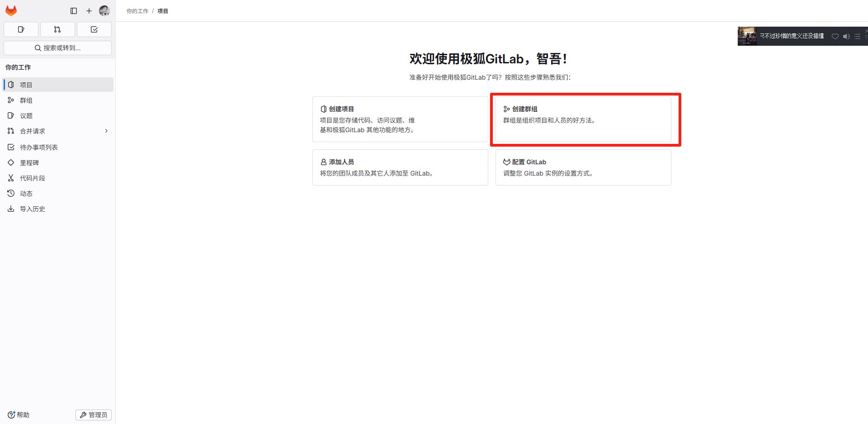Click the 添加人员 card

click(400, 167)
